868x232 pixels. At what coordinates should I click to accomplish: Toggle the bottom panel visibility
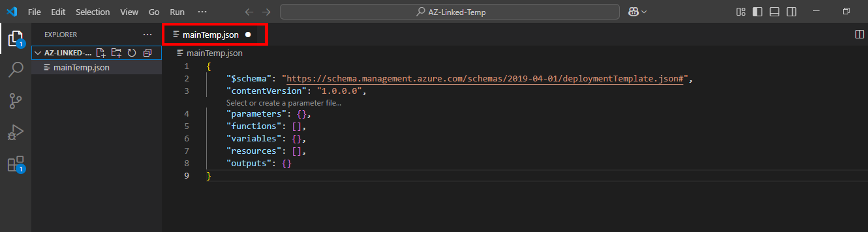[x=774, y=12]
